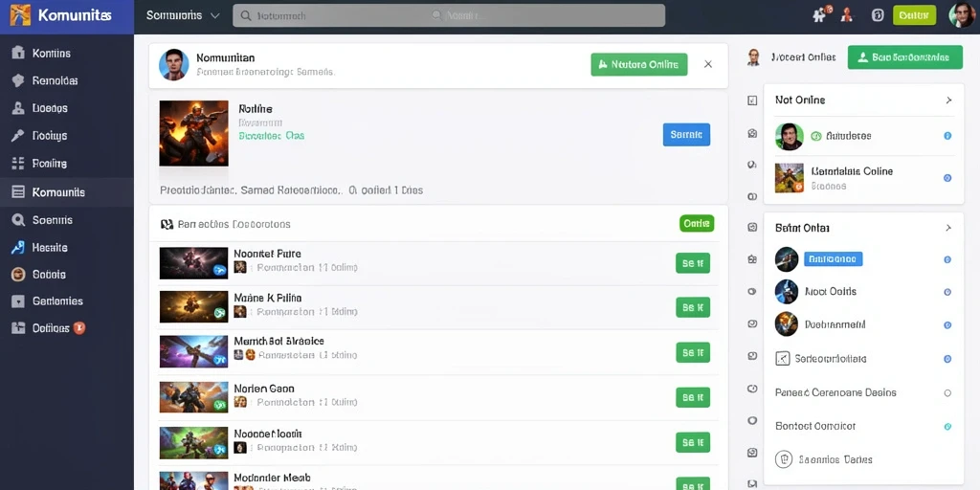Toggle the teal radio dot beside Bontoot Oornoiter
The height and width of the screenshot is (490, 980).
pyautogui.click(x=947, y=427)
